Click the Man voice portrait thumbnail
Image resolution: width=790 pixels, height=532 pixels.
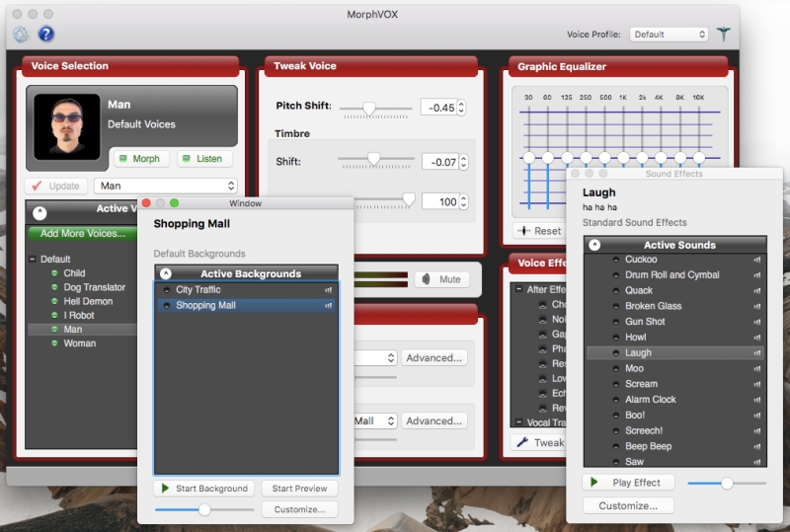(66, 126)
